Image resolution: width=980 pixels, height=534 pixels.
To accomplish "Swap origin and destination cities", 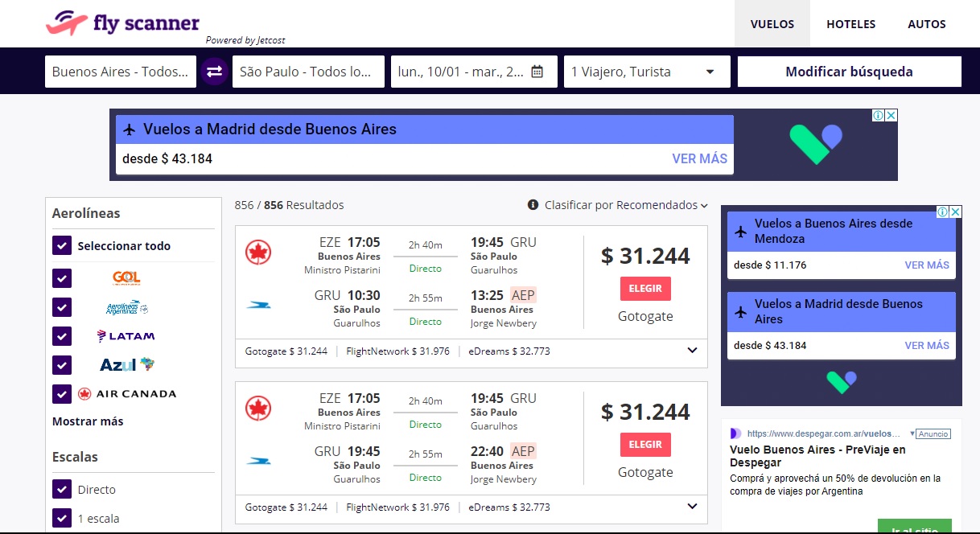I will click(x=214, y=72).
